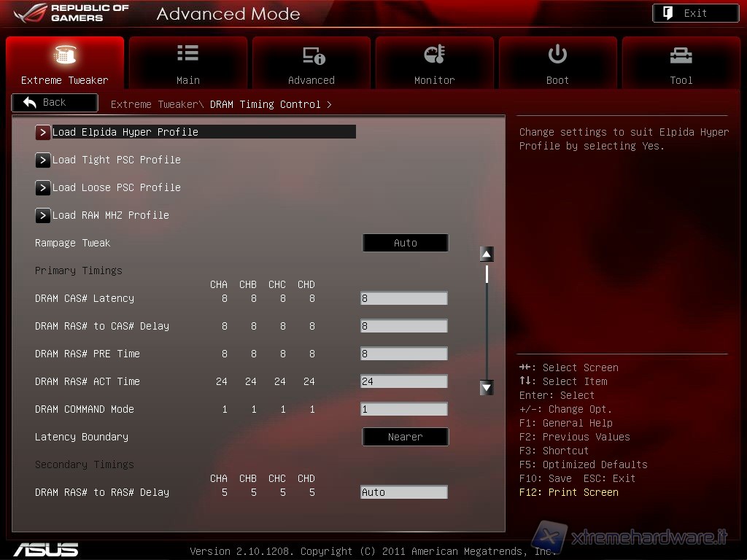The height and width of the screenshot is (560, 747).
Task: Click the Exit button
Action: click(x=694, y=13)
